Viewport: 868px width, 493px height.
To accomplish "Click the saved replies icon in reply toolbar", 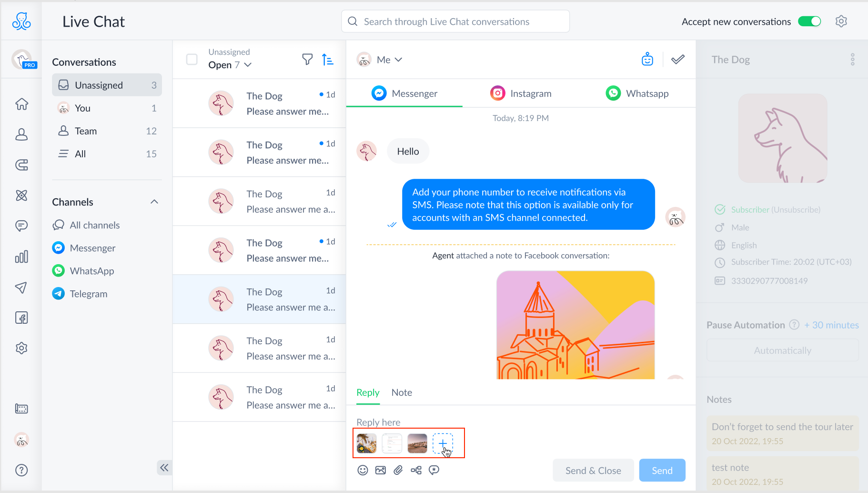I will (434, 471).
